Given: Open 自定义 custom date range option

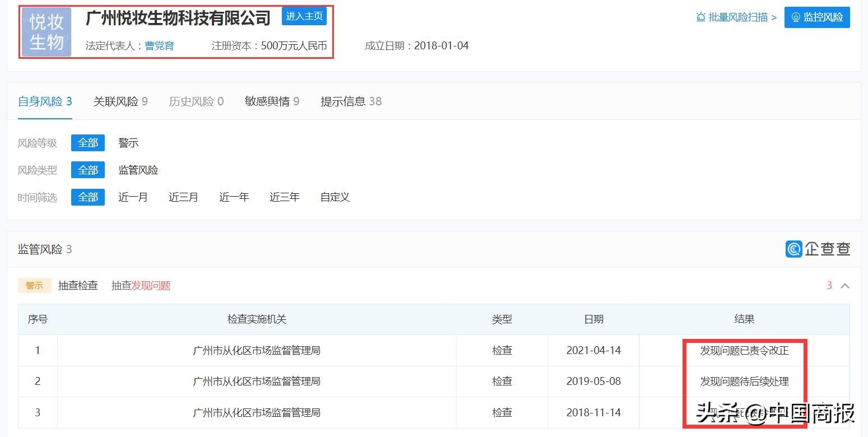Looking at the screenshot, I should coord(334,197).
